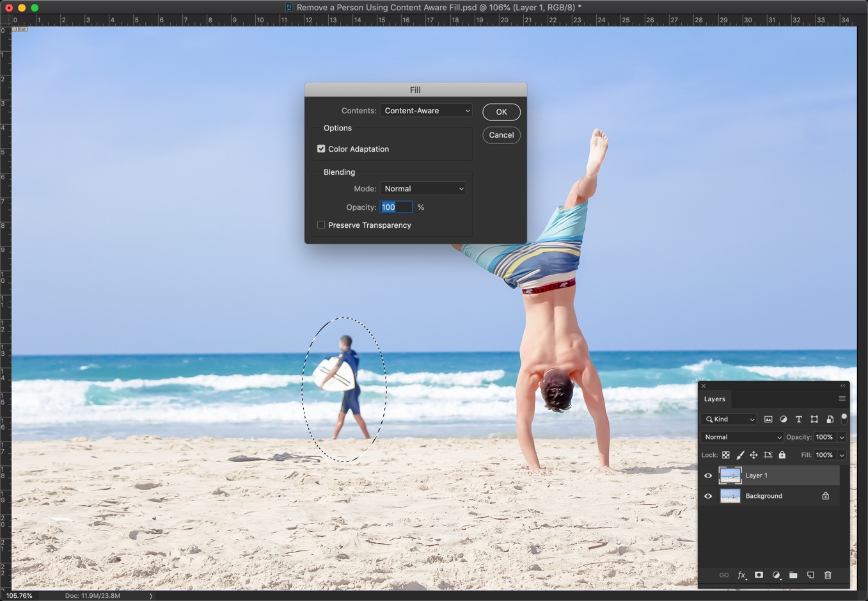Click the lock transparent pixels icon
This screenshot has height=601, width=868.
pyautogui.click(x=726, y=455)
